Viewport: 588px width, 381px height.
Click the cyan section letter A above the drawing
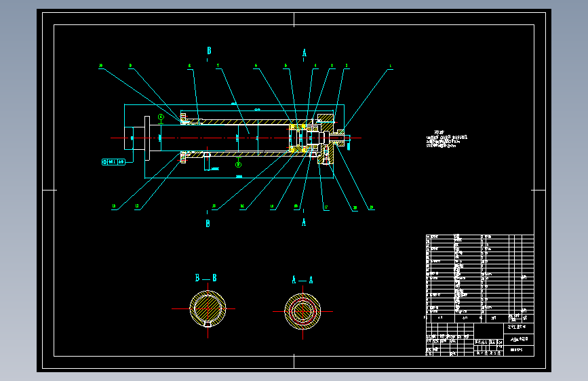(304, 53)
